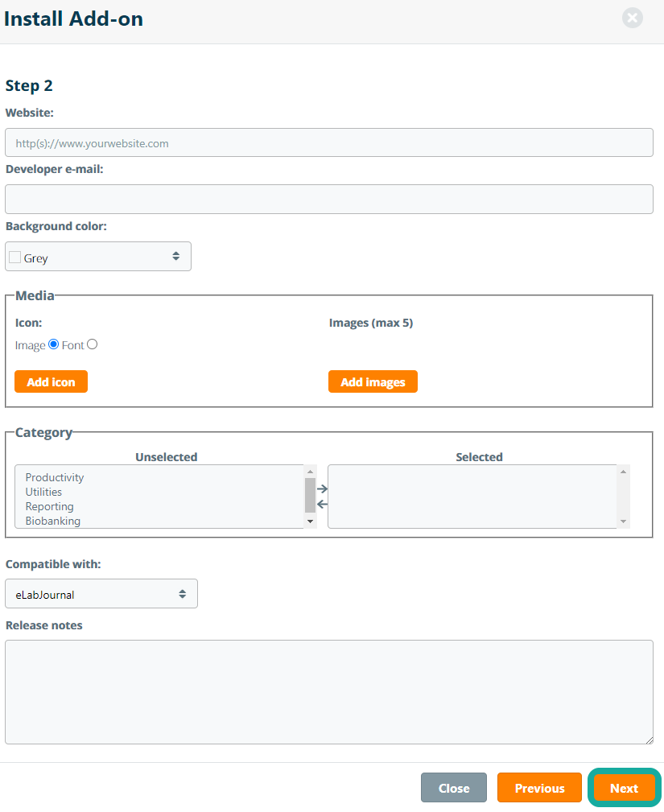Image resolution: width=664 pixels, height=812 pixels.
Task: Click the right arrow to move category to Selected
Action: point(322,488)
